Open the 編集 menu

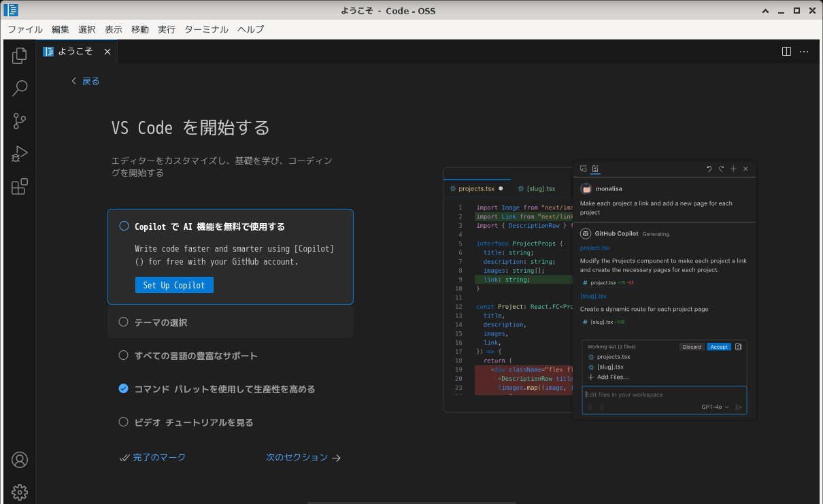pyautogui.click(x=61, y=29)
